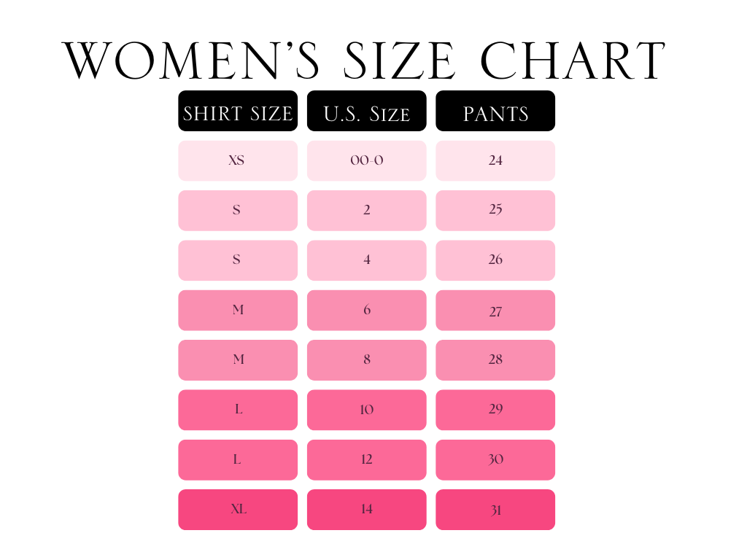747x560 pixels.
Task: Click the U.S. size 4 cell
Action: point(366,260)
